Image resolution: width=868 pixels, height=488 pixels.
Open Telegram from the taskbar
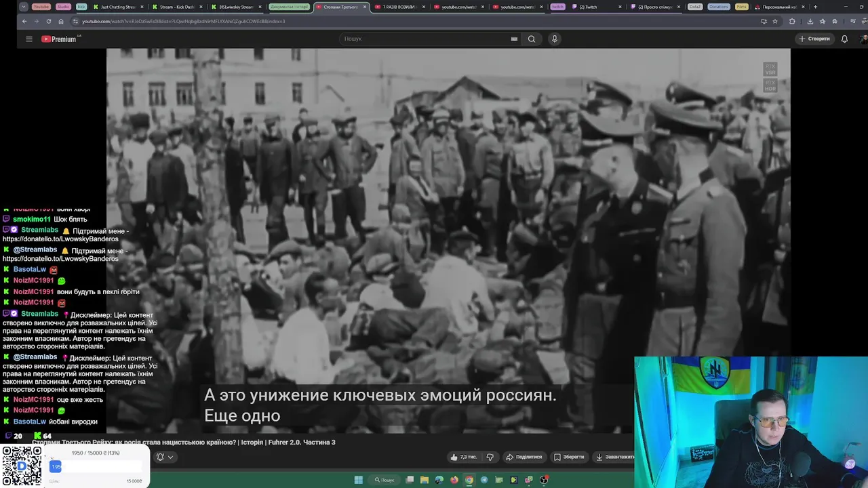click(x=484, y=480)
